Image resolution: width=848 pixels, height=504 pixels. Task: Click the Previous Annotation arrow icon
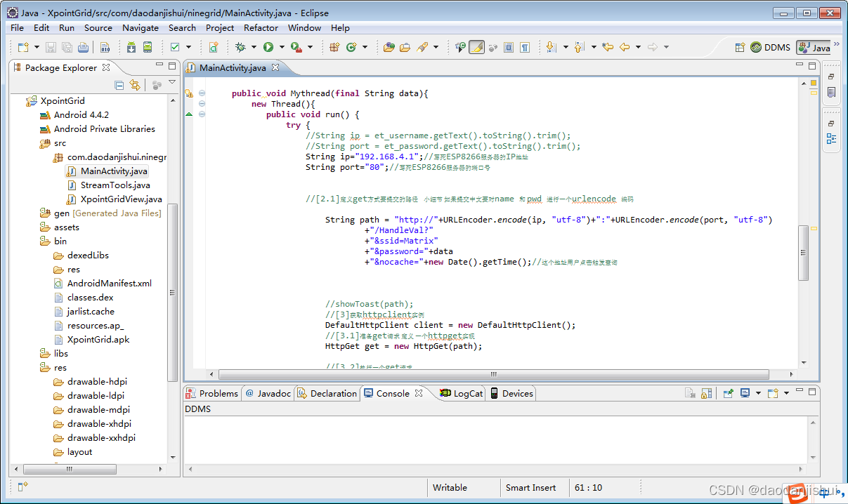click(578, 47)
